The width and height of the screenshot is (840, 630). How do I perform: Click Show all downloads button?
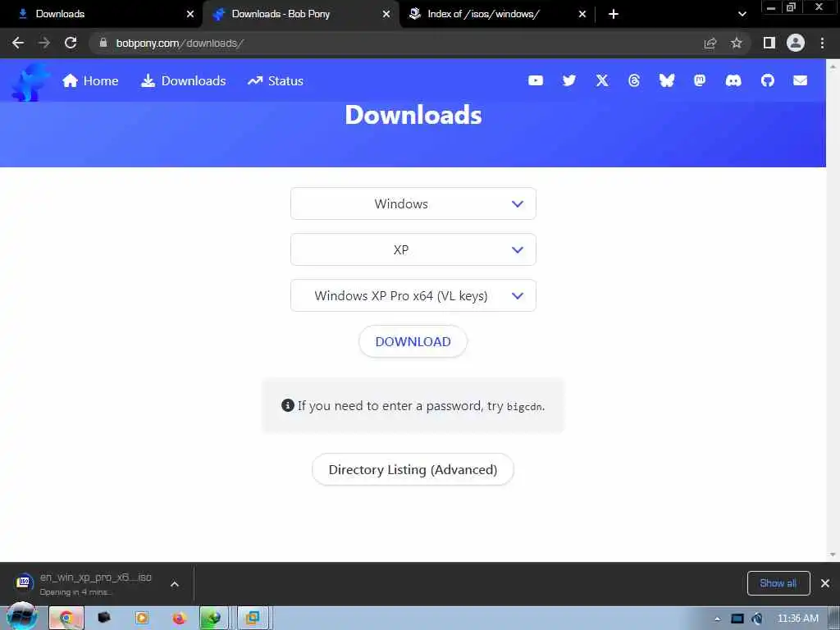pos(778,583)
